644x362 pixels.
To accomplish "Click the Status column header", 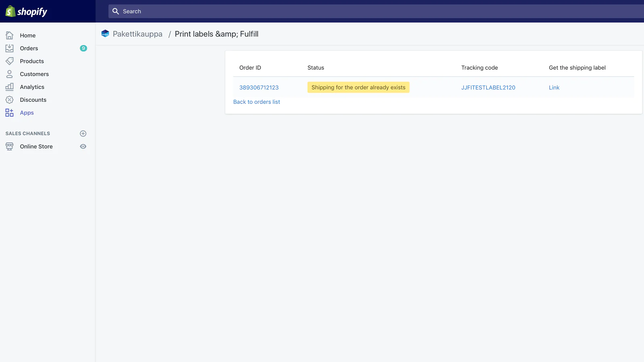I will click(316, 68).
